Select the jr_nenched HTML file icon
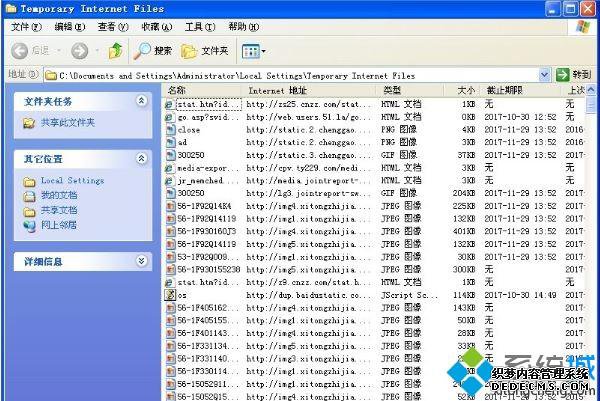Screen dimensions: 600x401 [x=169, y=181]
